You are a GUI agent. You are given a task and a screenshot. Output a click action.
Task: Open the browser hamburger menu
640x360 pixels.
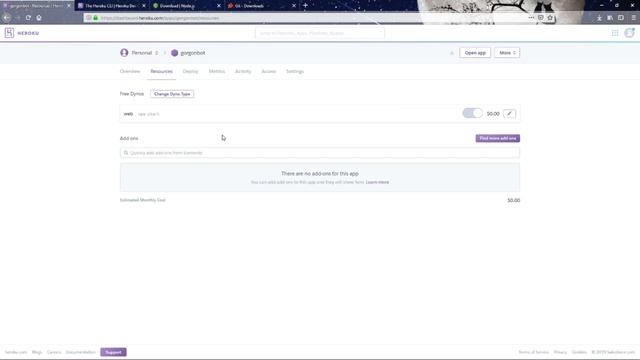[x=633, y=18]
